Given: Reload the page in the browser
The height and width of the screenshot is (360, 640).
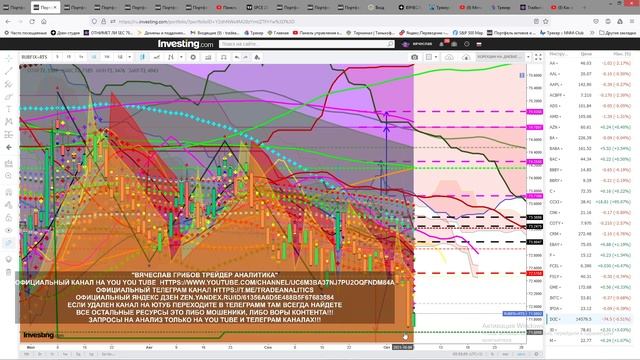Looking at the screenshot, I should pyautogui.click(x=32, y=21).
